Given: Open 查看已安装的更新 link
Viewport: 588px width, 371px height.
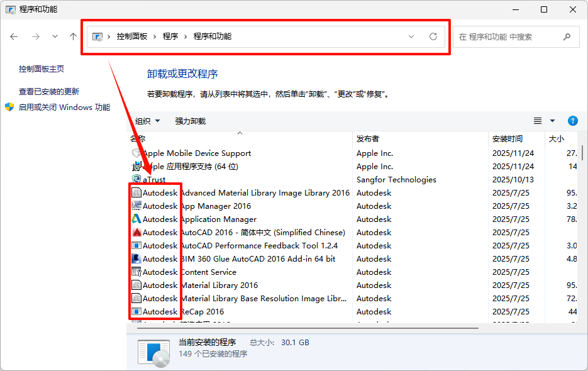Looking at the screenshot, I should [49, 92].
